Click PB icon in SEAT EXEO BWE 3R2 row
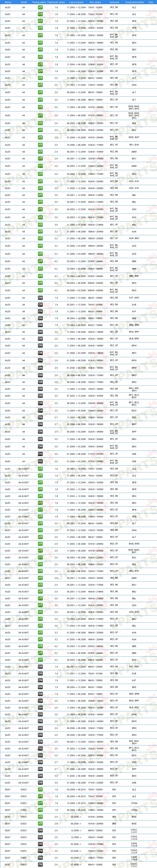The image size is (157, 868). (x=40, y=817)
